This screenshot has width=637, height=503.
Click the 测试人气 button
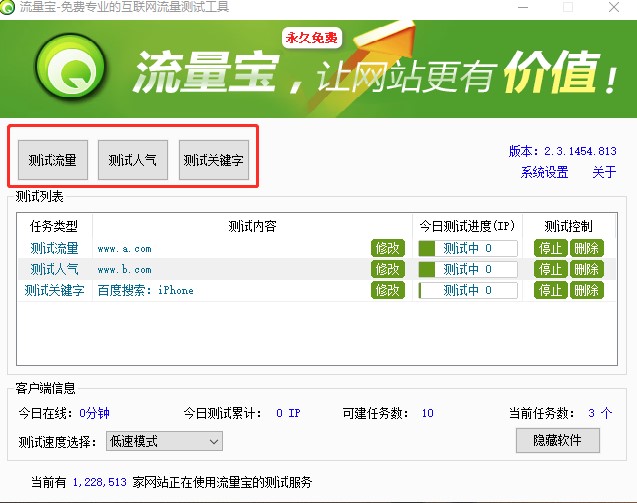point(133,160)
